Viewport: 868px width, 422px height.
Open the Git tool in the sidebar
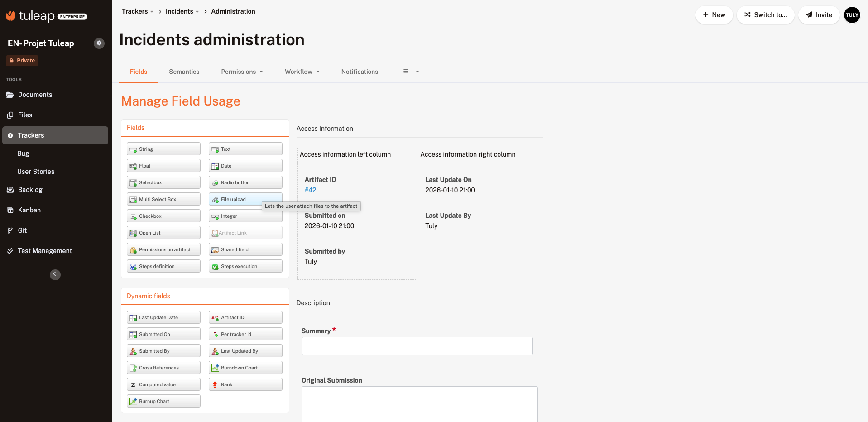tap(22, 230)
